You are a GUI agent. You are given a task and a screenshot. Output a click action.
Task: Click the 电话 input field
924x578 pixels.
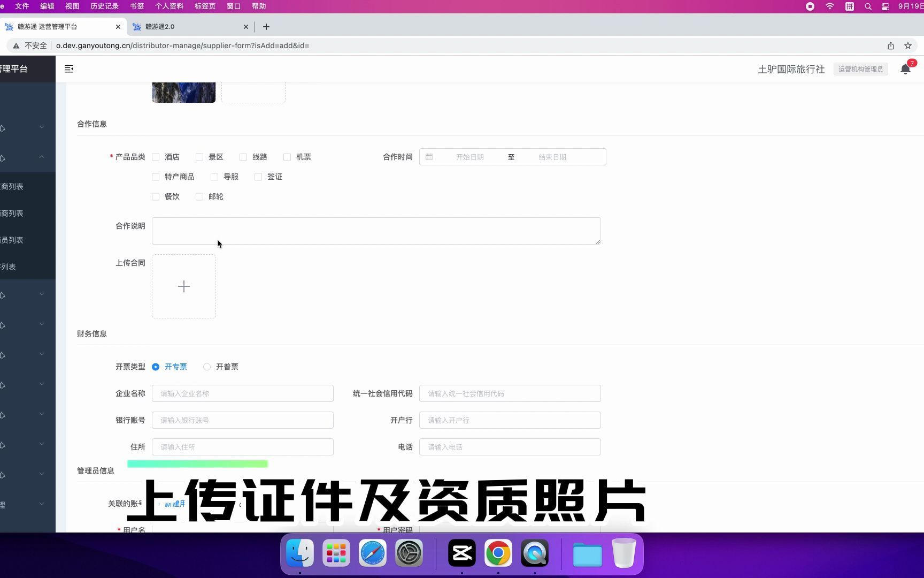(x=510, y=447)
